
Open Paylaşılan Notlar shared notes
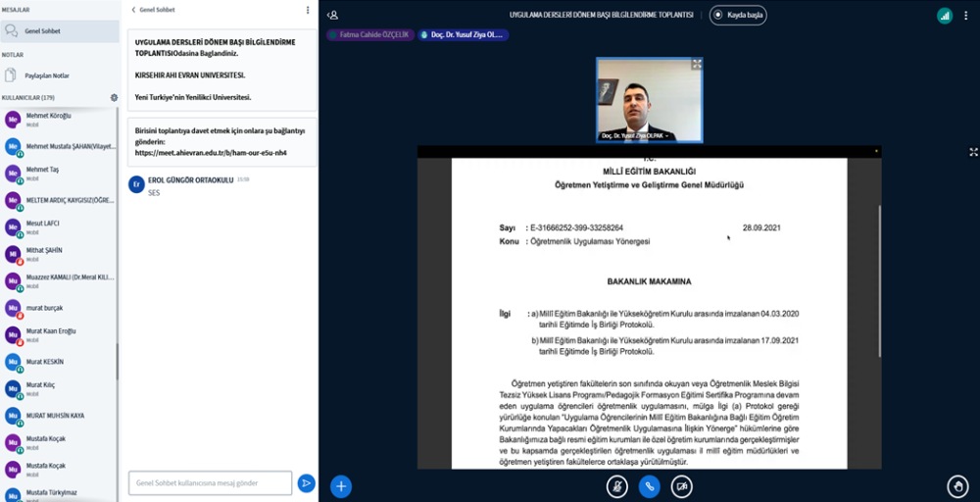coord(60,75)
